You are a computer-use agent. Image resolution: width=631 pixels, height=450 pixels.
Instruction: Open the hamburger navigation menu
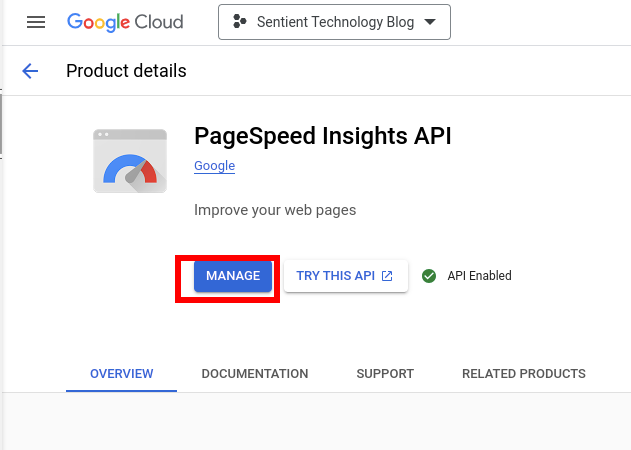[x=36, y=22]
